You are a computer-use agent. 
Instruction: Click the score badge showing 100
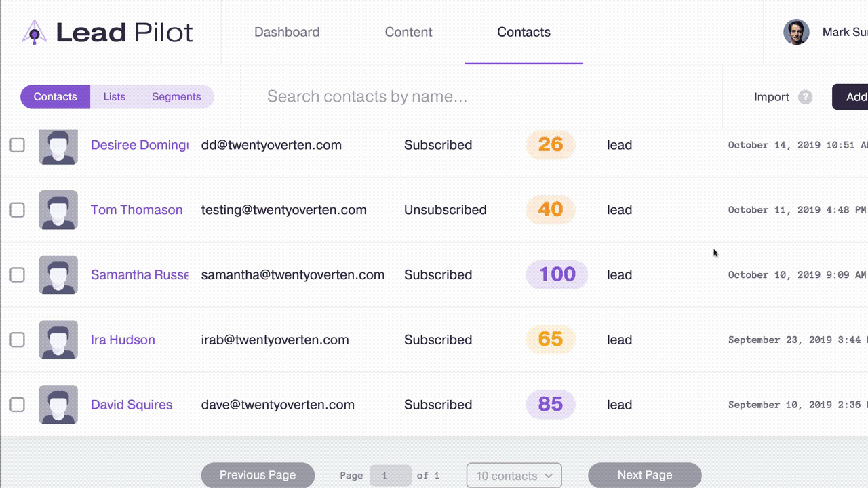point(557,274)
